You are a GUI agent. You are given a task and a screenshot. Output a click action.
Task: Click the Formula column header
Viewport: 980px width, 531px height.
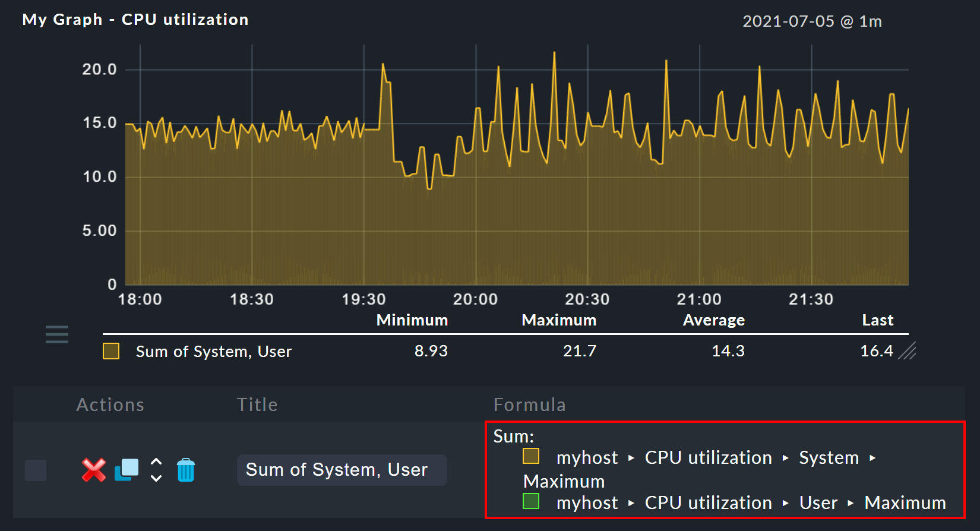(x=529, y=404)
